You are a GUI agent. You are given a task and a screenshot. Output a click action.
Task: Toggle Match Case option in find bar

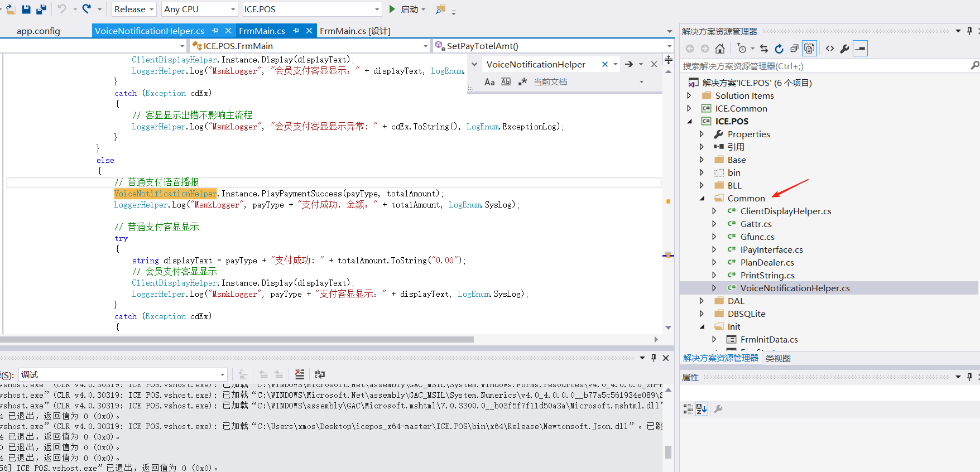pos(489,82)
